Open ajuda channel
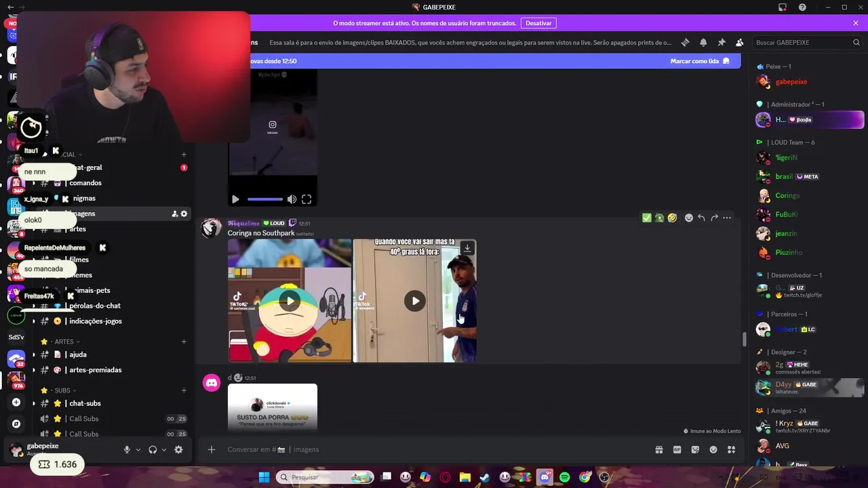868x488 pixels. [x=78, y=354]
